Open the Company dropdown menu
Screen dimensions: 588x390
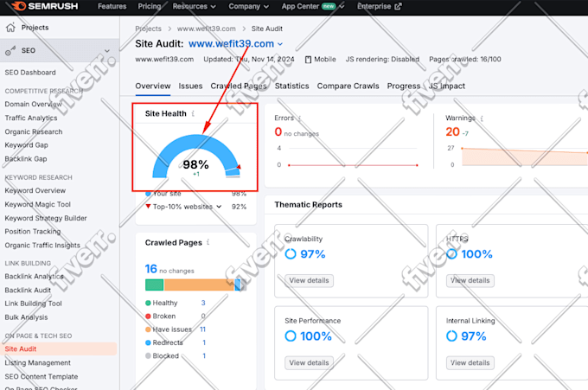point(248,6)
